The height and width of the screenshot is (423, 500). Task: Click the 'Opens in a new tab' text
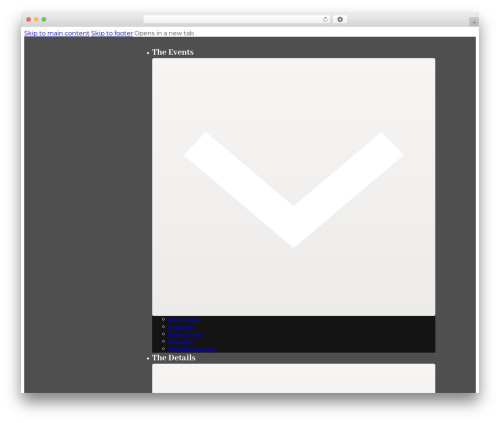coord(164,33)
